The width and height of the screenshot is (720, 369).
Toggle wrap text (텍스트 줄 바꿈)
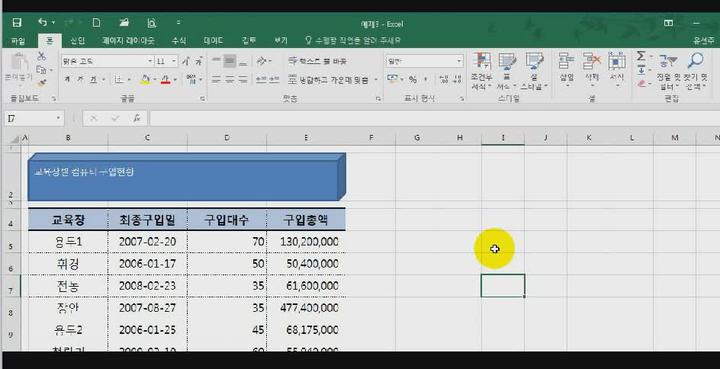tap(317, 61)
